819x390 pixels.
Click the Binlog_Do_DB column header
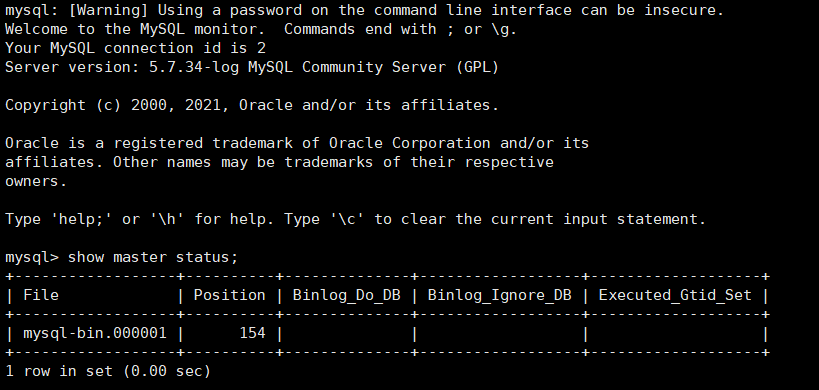click(x=346, y=296)
